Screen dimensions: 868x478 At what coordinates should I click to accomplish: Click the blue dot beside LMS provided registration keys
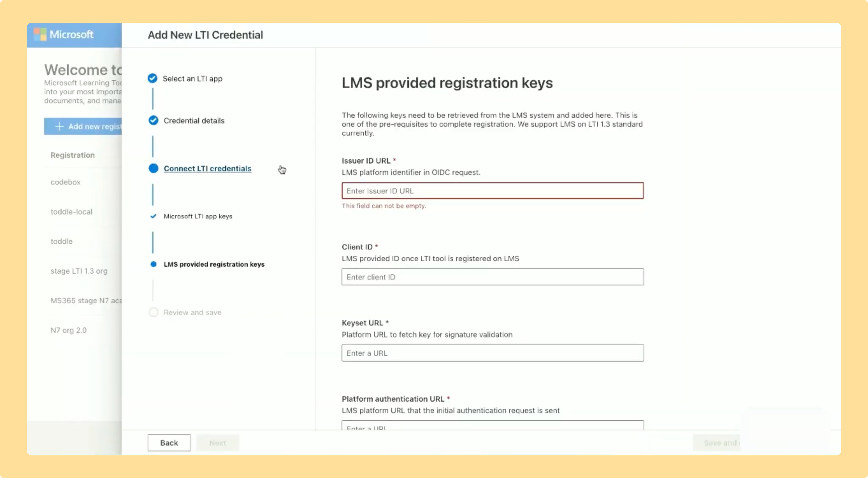(x=153, y=264)
